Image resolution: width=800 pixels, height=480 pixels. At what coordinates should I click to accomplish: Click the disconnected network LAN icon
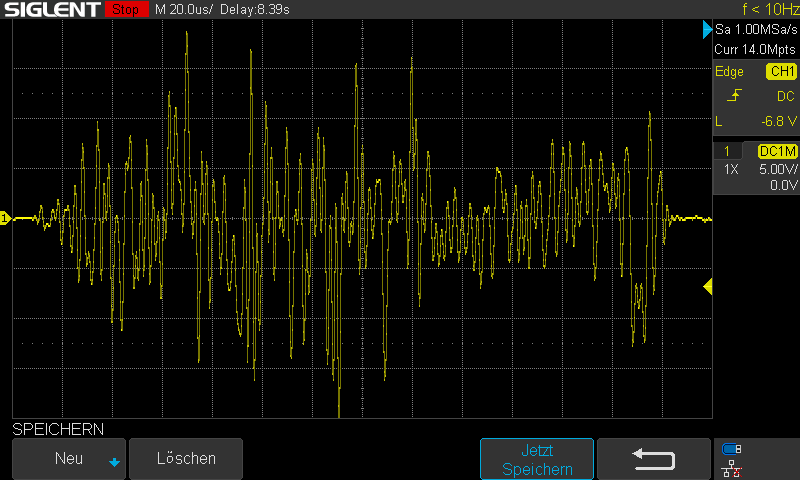pyautogui.click(x=732, y=468)
